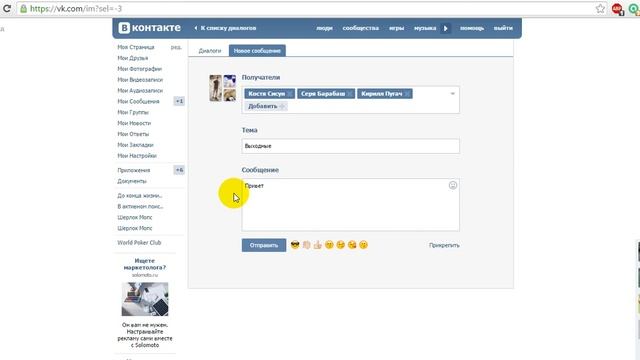This screenshot has width=640, height=360.
Task: Open the В активном поис... group link
Action: 140,206
